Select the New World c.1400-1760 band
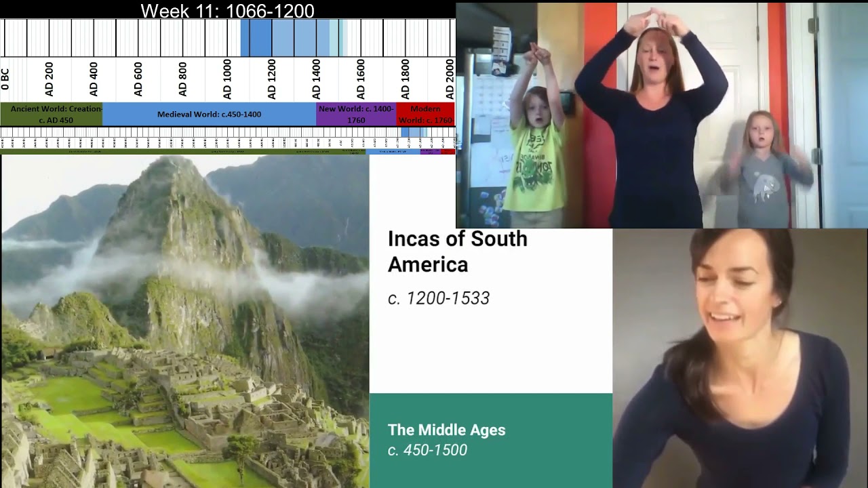 356,115
